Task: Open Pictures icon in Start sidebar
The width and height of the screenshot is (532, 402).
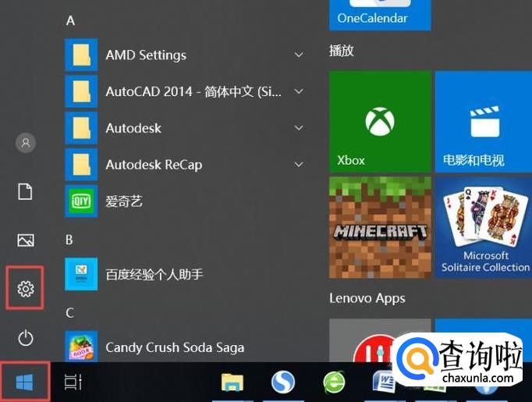Action: click(x=26, y=240)
